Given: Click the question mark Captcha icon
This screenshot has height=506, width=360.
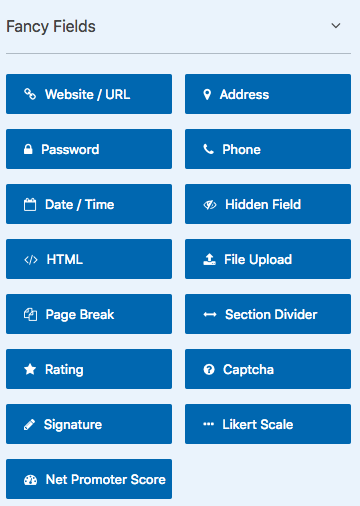Looking at the screenshot, I should pos(209,369).
